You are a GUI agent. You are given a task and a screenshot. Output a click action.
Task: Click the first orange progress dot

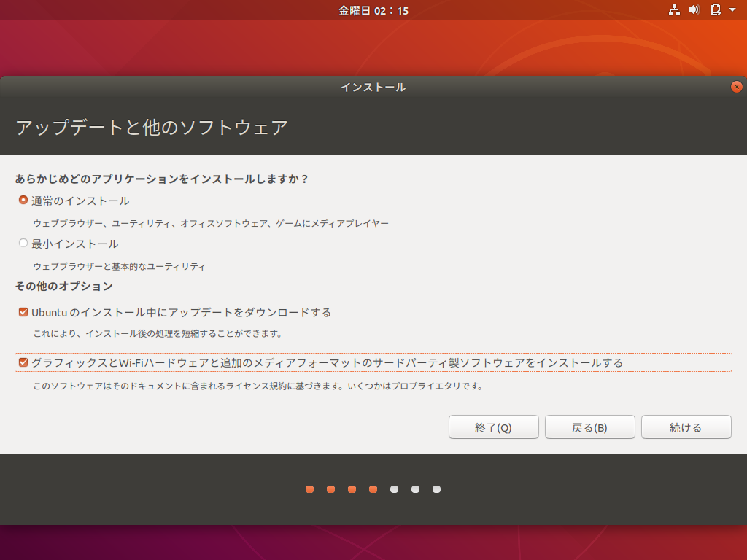(x=309, y=489)
